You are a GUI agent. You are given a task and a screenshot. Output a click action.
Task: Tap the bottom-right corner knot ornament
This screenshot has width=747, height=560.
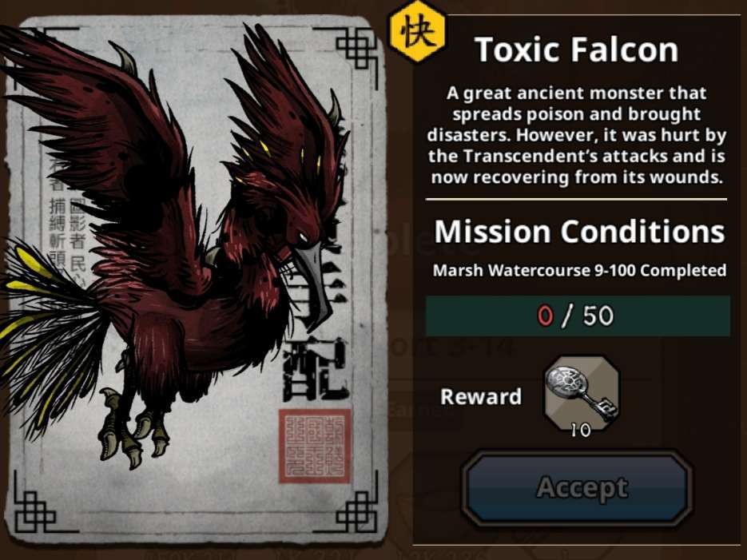[x=357, y=511]
